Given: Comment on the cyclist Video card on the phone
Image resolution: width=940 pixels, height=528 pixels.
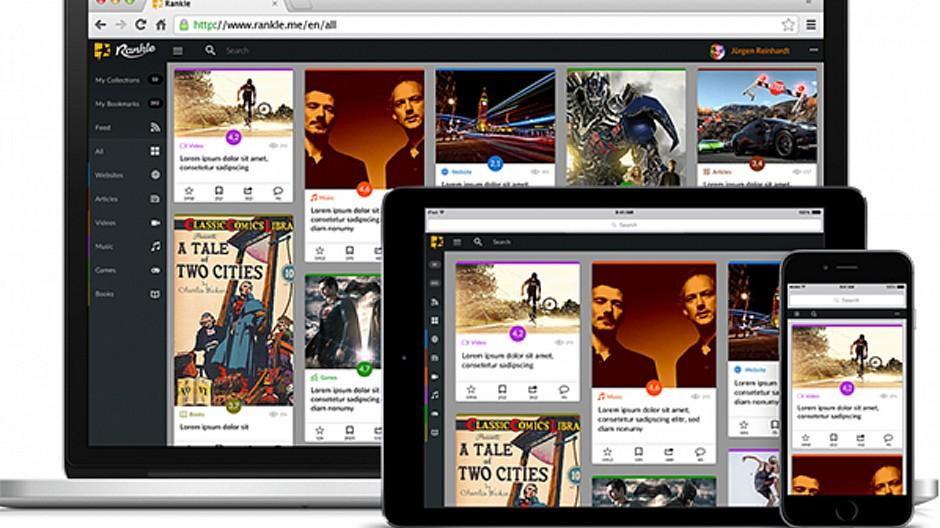Looking at the screenshot, I should tap(888, 440).
